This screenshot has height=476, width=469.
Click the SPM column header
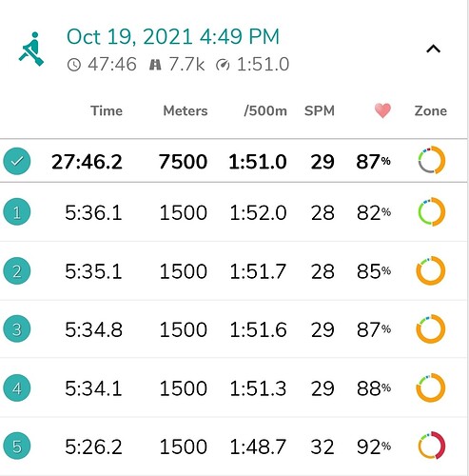click(x=320, y=110)
